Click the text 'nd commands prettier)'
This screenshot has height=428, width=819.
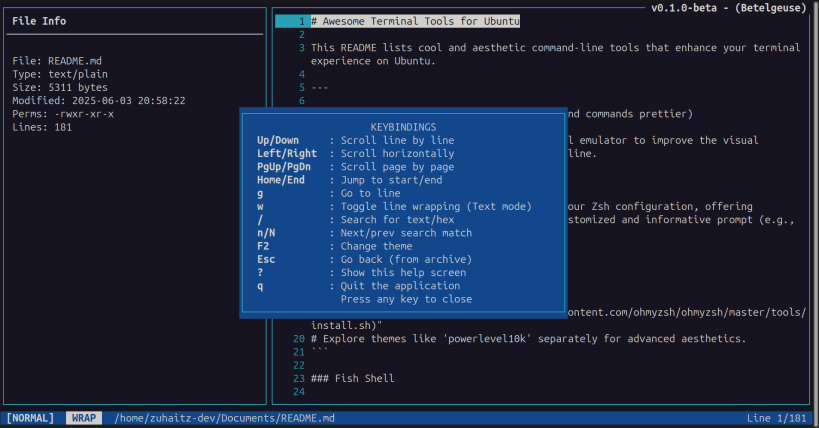tap(630, 114)
